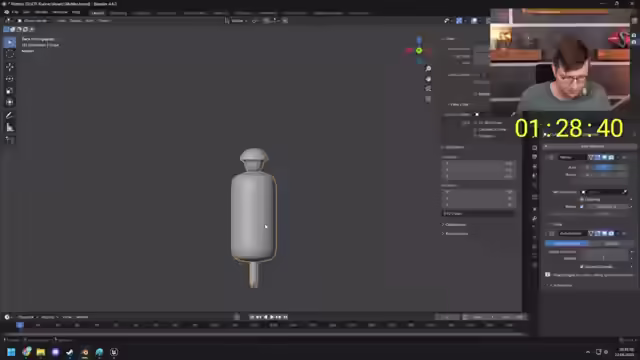This screenshot has width=640, height=360.
Task: Select the Measure ruler tool
Action: [x=10, y=128]
